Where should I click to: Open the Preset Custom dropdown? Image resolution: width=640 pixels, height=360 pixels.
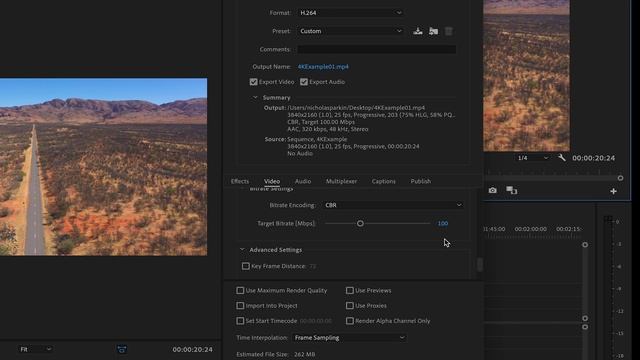coord(350,31)
